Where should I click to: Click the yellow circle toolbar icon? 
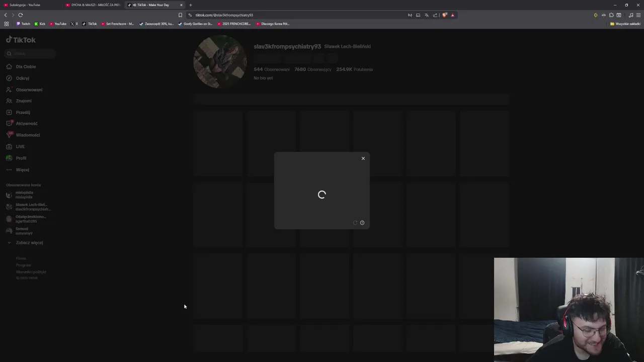point(596,15)
